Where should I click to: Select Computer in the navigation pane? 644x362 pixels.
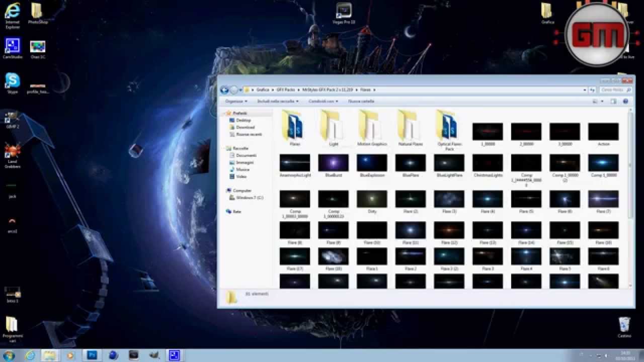[x=242, y=191]
